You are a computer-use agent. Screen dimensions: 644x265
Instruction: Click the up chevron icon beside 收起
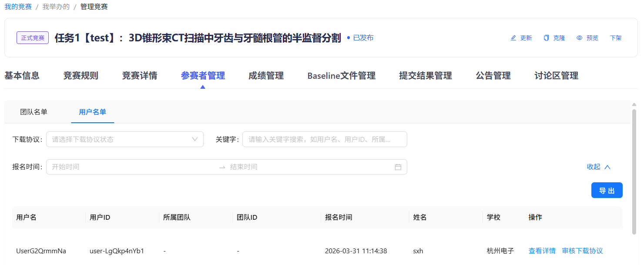coord(607,167)
